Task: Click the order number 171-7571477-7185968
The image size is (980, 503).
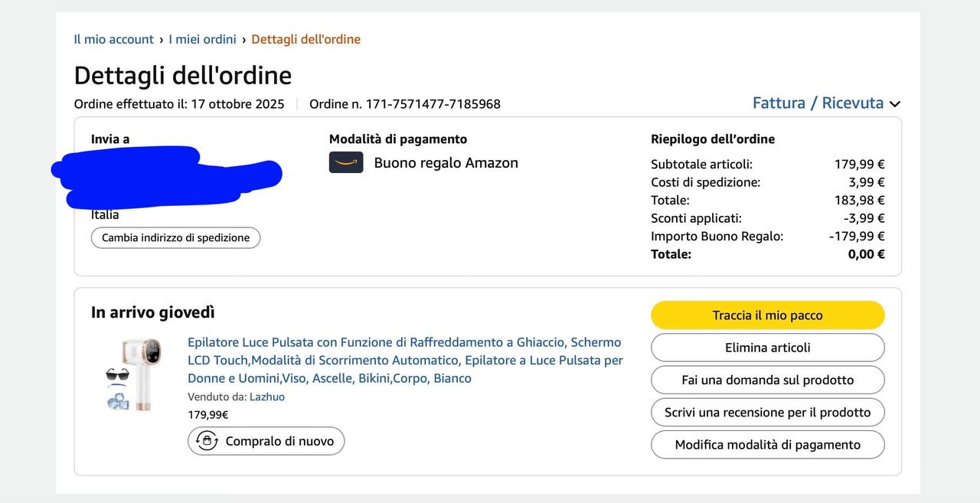Action: click(433, 104)
